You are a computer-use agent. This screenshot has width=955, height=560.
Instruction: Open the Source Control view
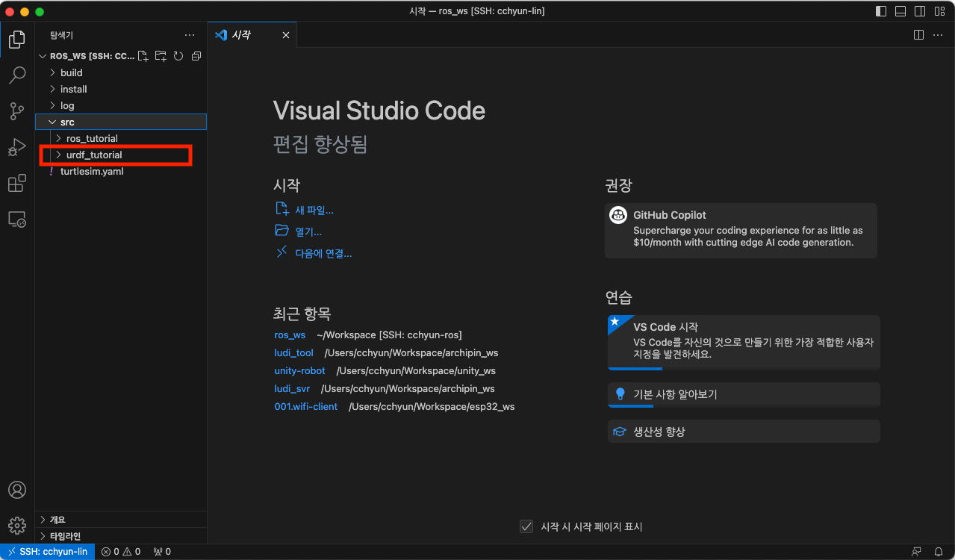pyautogui.click(x=17, y=111)
